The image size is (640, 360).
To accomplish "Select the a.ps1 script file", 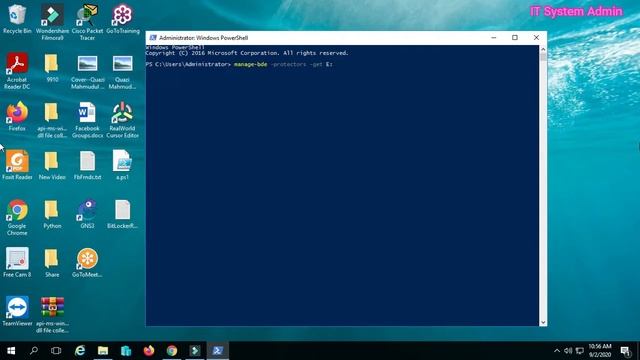I will click(122, 165).
